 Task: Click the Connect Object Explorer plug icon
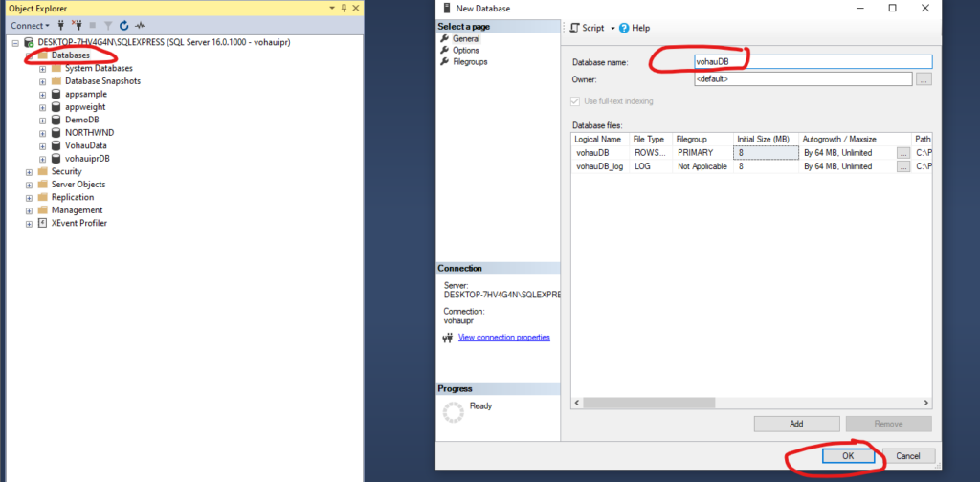(x=61, y=25)
